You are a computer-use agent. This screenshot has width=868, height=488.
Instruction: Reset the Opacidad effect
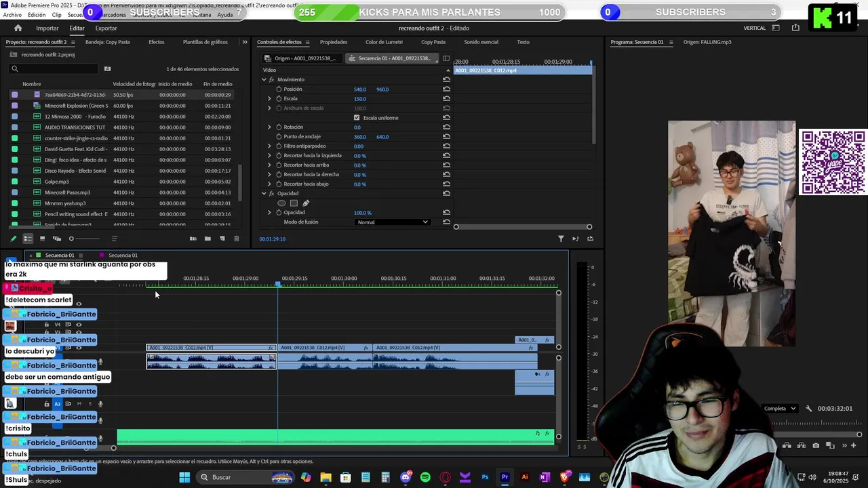click(446, 193)
